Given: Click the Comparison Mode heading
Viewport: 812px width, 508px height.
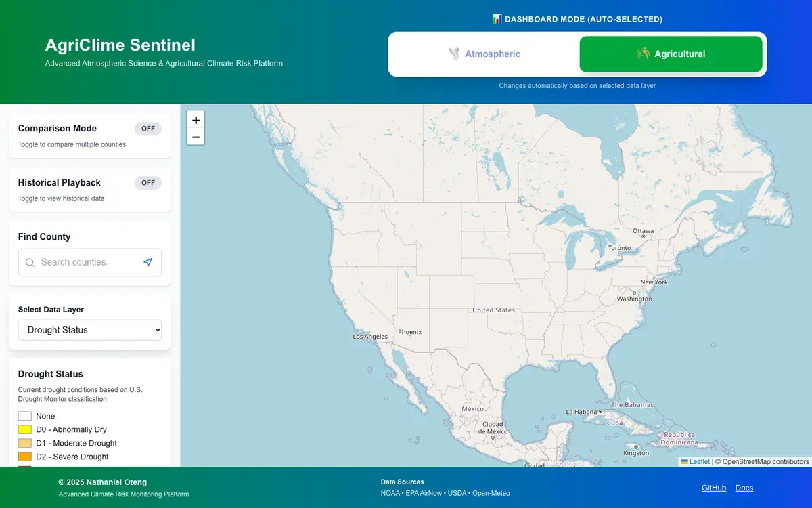Looking at the screenshot, I should (x=58, y=129).
